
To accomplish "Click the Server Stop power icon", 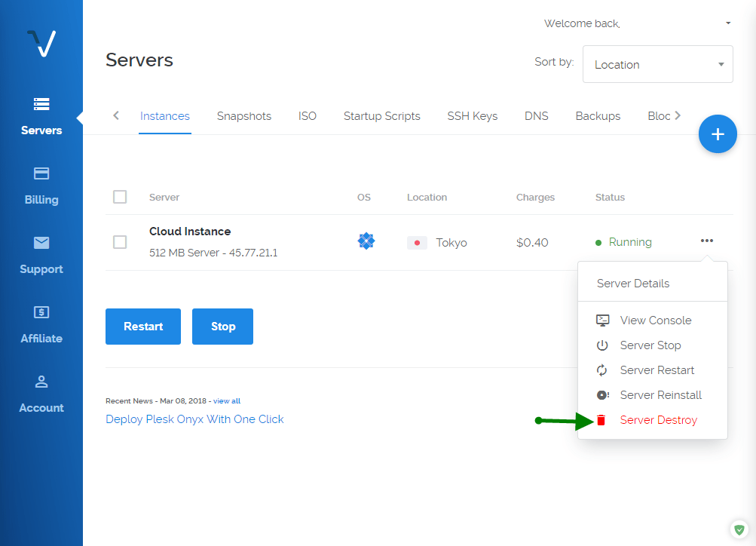I will (x=602, y=345).
